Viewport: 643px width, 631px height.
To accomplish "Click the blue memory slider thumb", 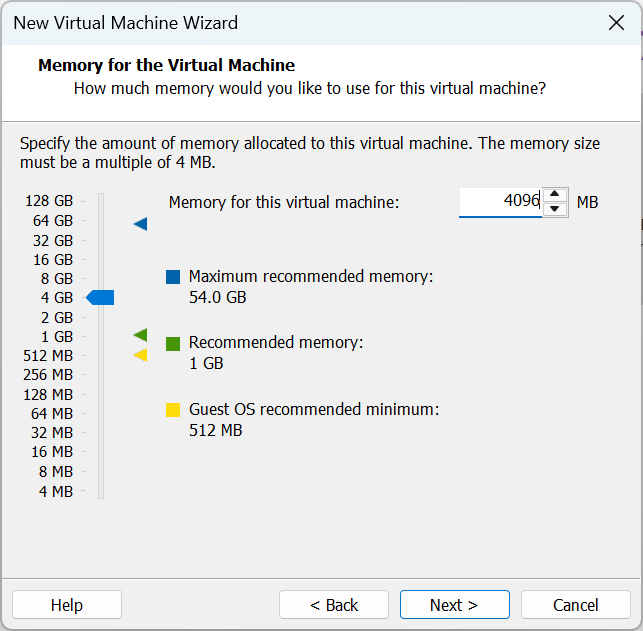I will click(101, 297).
